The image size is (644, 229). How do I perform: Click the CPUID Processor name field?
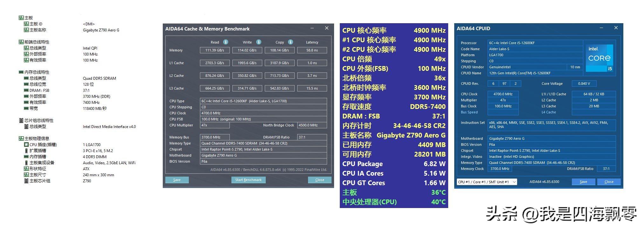(x=535, y=43)
